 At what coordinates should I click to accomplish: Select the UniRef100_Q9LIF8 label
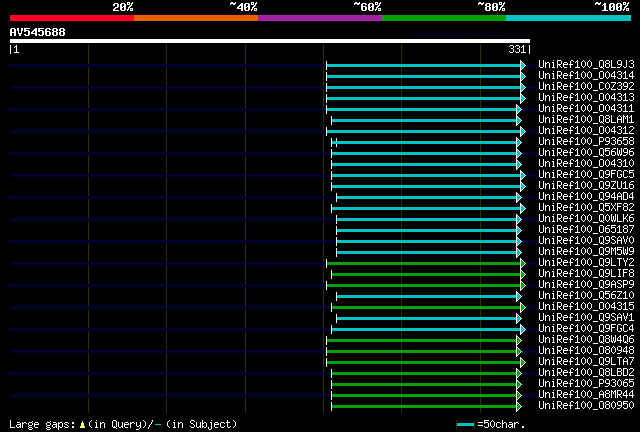coord(586,274)
